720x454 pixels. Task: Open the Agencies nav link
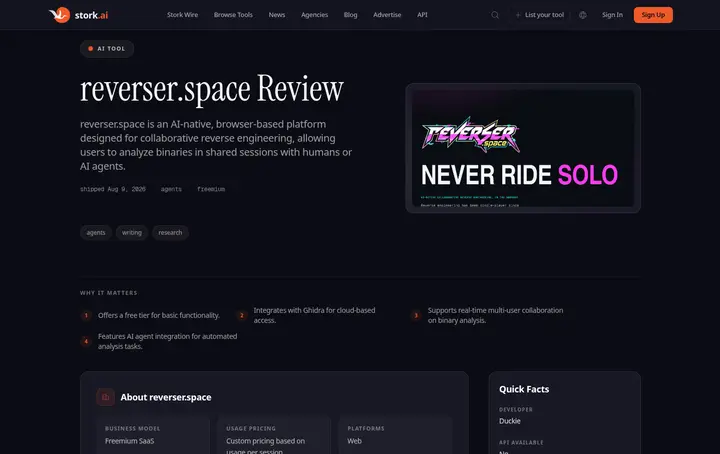pos(314,15)
